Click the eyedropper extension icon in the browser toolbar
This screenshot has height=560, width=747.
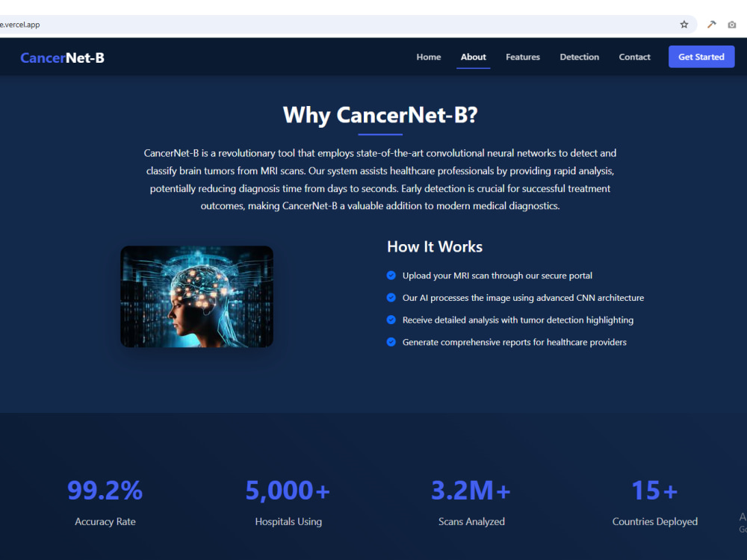coord(711,25)
